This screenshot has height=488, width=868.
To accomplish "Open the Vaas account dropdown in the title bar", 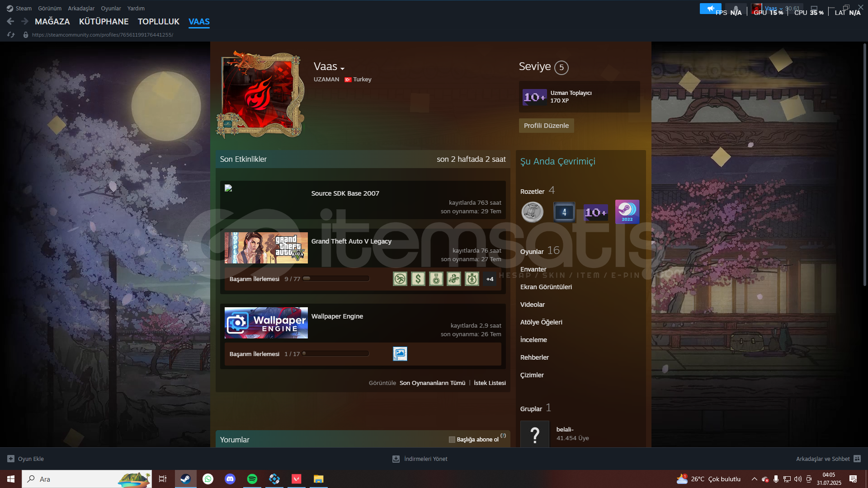I will (x=774, y=8).
